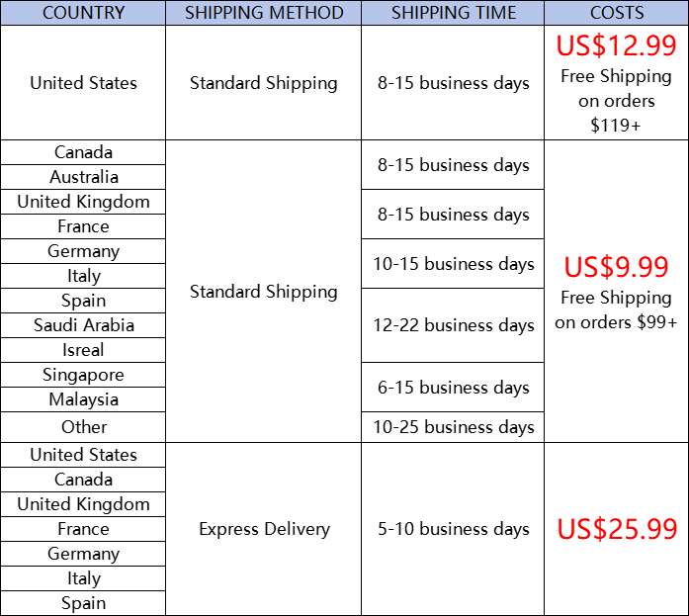Select the 10-25 business days cell
The image size is (689, 616).
453,427
